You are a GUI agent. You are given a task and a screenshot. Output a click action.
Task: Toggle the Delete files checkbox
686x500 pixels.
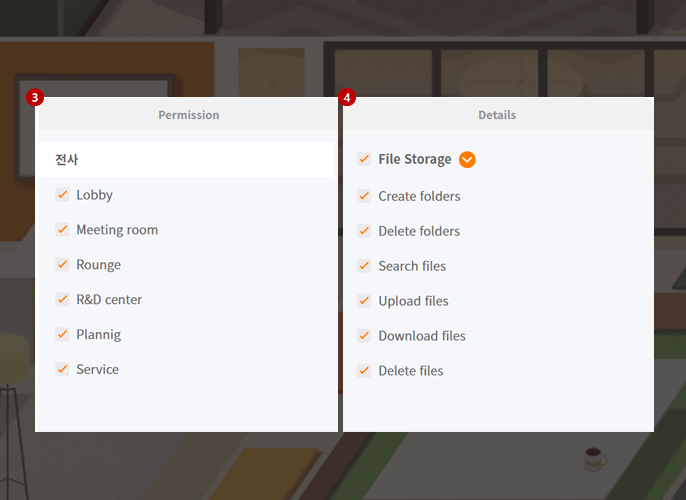(364, 371)
